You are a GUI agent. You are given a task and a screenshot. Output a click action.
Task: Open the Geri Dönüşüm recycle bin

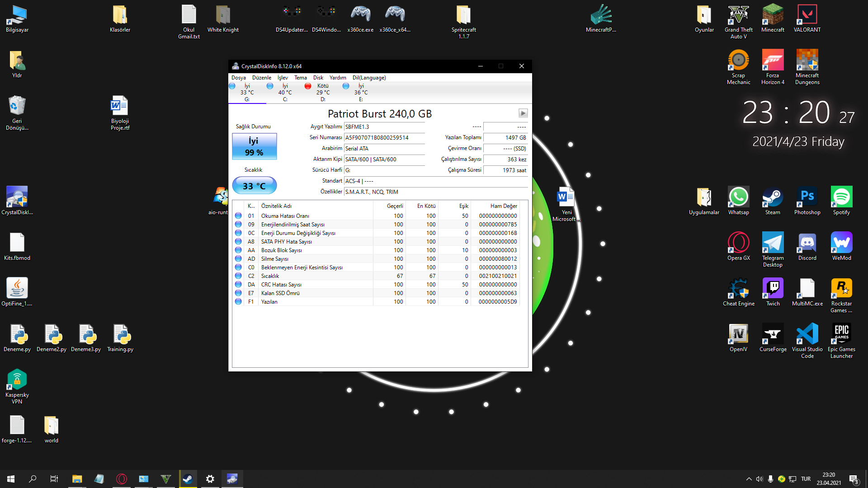(x=17, y=113)
